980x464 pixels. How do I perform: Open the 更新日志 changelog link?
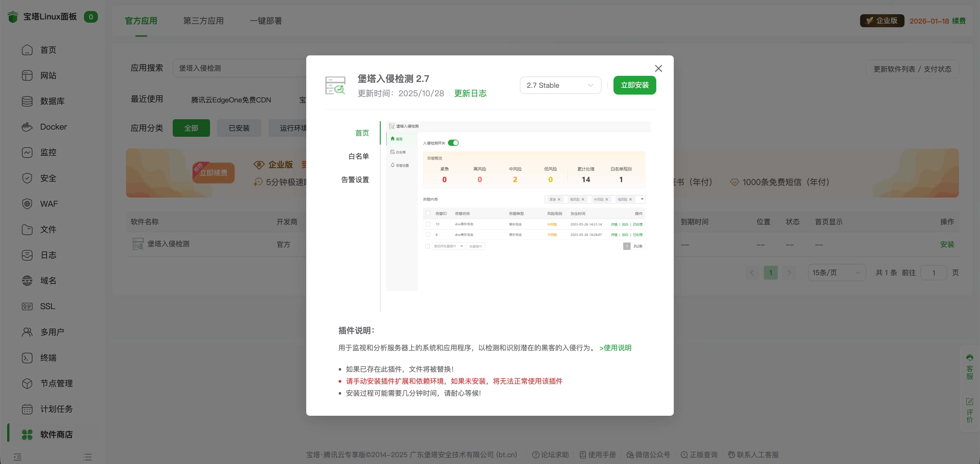pyautogui.click(x=470, y=94)
